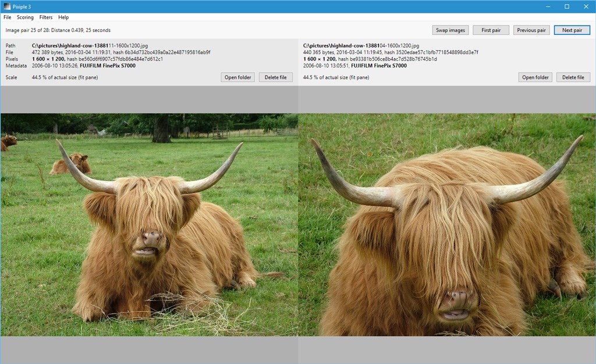Minimize the Pixiple window

[x=548, y=6]
